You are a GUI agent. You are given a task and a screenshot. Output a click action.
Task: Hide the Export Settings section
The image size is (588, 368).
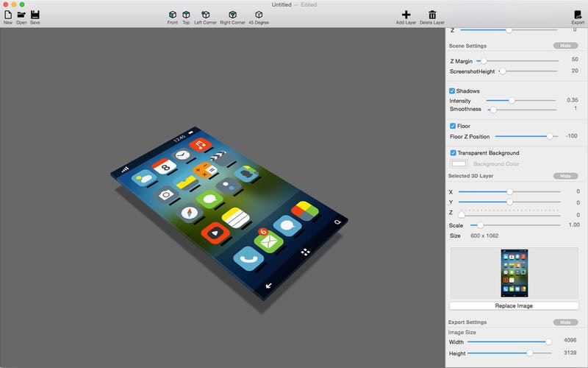coord(565,322)
